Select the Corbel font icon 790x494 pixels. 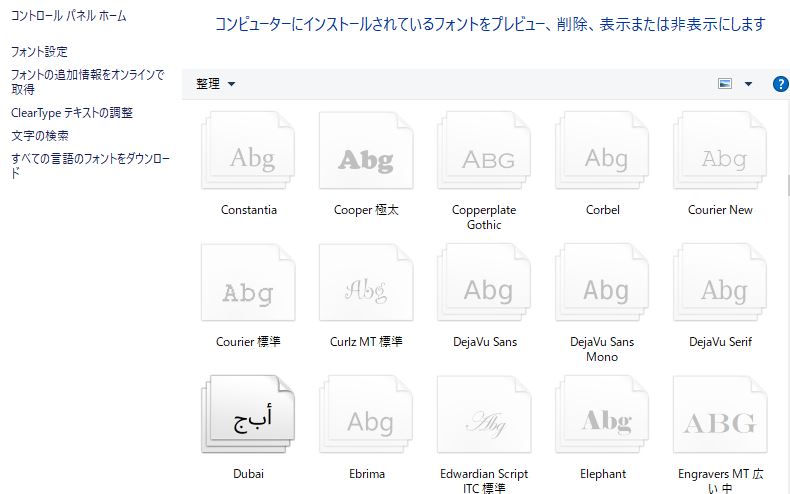(x=602, y=151)
